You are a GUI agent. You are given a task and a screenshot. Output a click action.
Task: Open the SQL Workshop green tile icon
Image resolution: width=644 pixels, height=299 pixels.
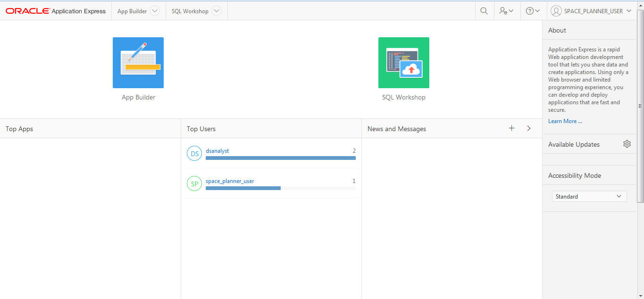point(404,63)
